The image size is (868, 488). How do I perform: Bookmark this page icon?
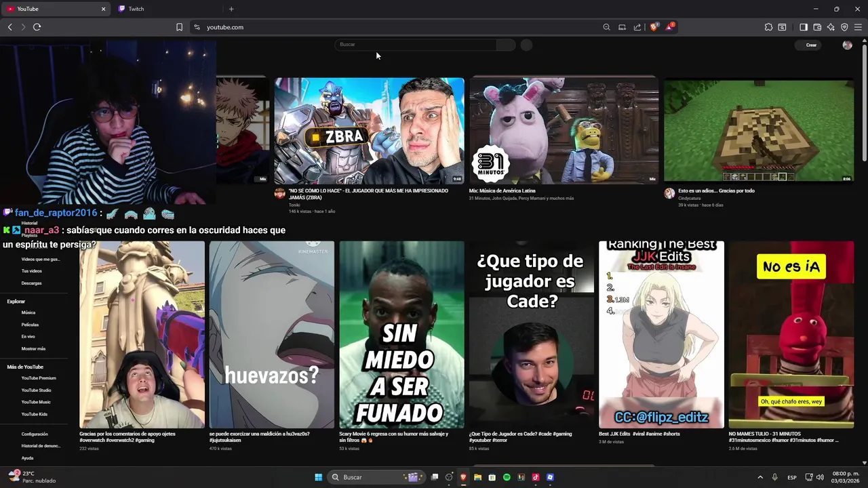179,27
